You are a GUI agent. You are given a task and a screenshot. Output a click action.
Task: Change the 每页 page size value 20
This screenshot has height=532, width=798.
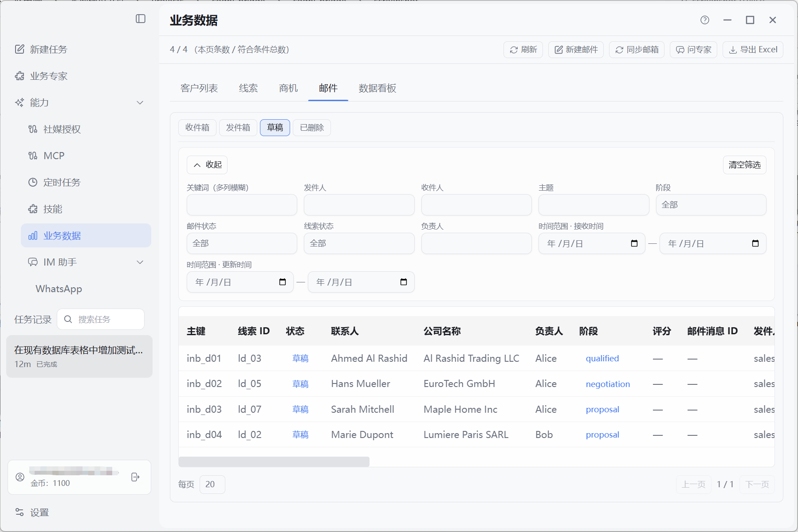(212, 484)
